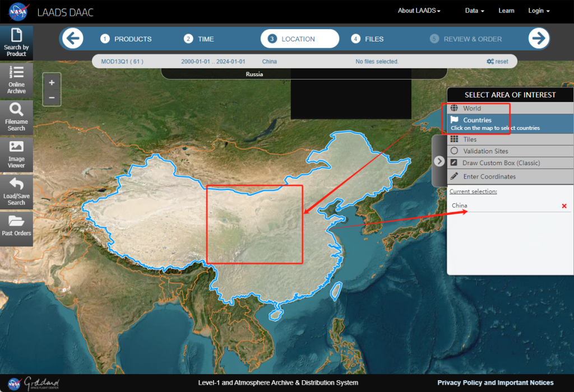Select Validation Sites option
Image resolution: width=574 pixels, height=392 pixels.
(x=510, y=151)
